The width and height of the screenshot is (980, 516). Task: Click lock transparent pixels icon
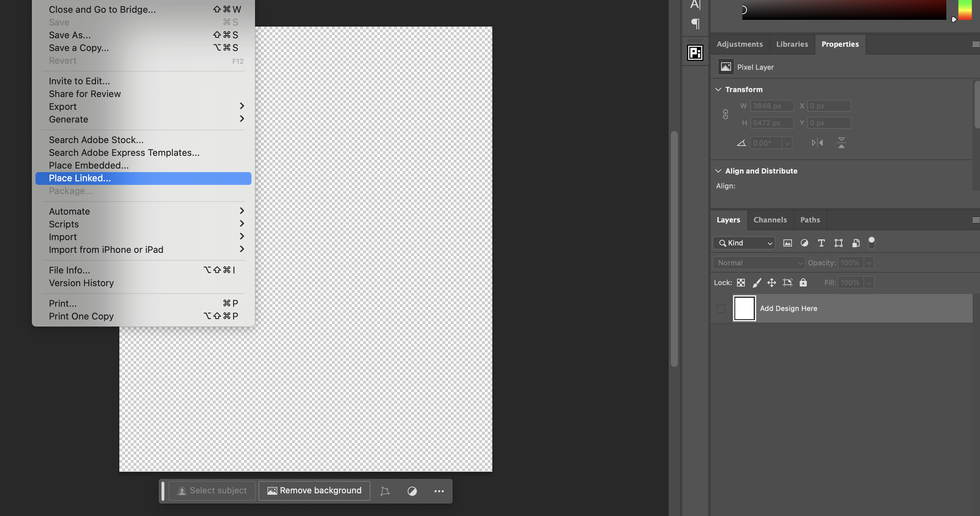pyautogui.click(x=741, y=282)
